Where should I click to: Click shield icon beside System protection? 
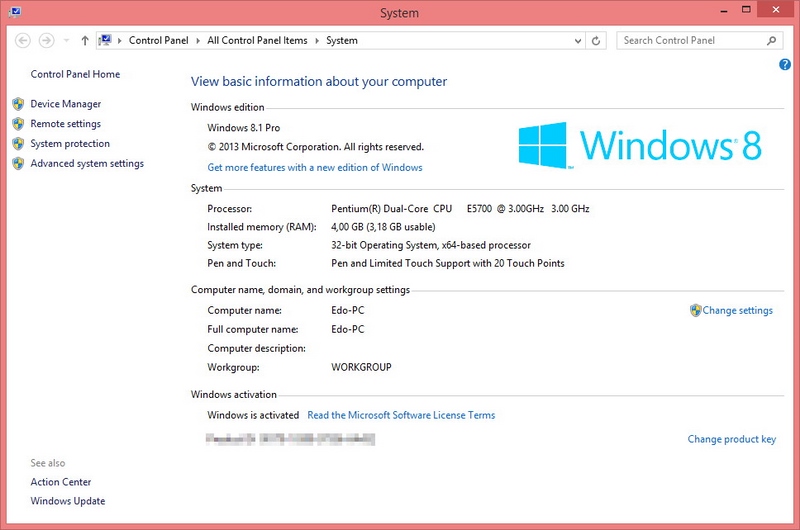click(x=18, y=144)
